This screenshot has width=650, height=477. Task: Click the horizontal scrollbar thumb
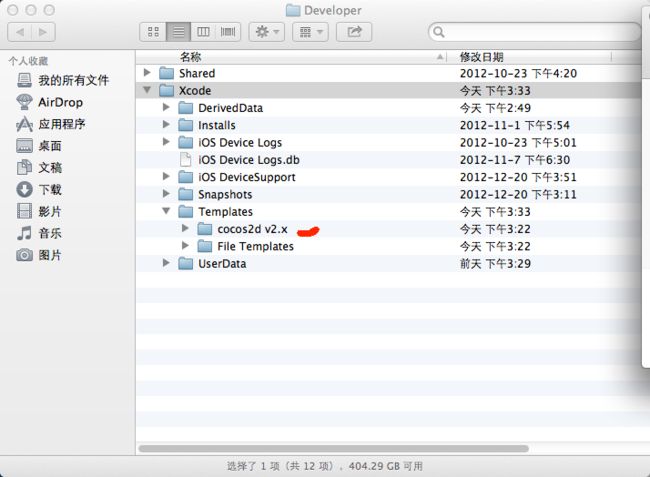click(334, 448)
